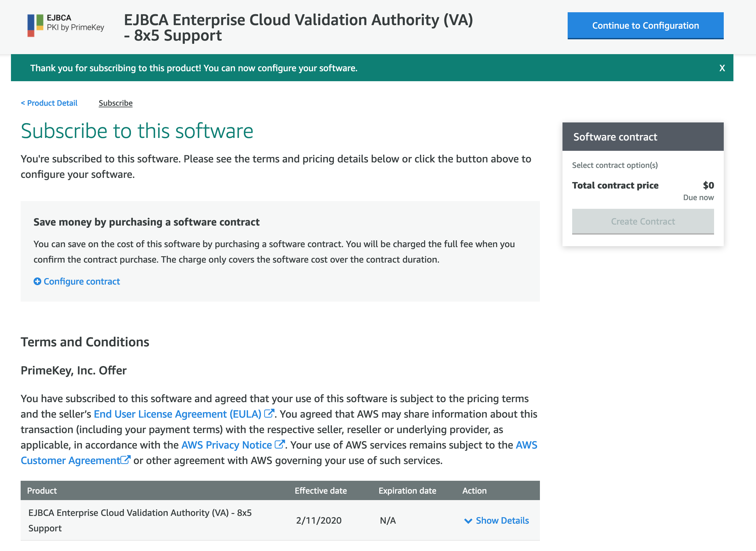Click external link icon after AWS Privacy Notice
This screenshot has height=551, width=756.
click(279, 445)
